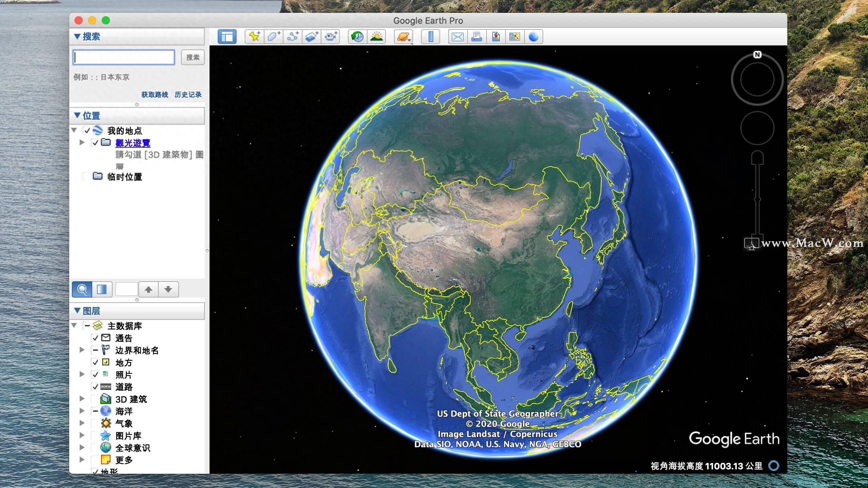Expand the 海洋 layer group
Screen dimensions: 868x488
pos(82,411)
